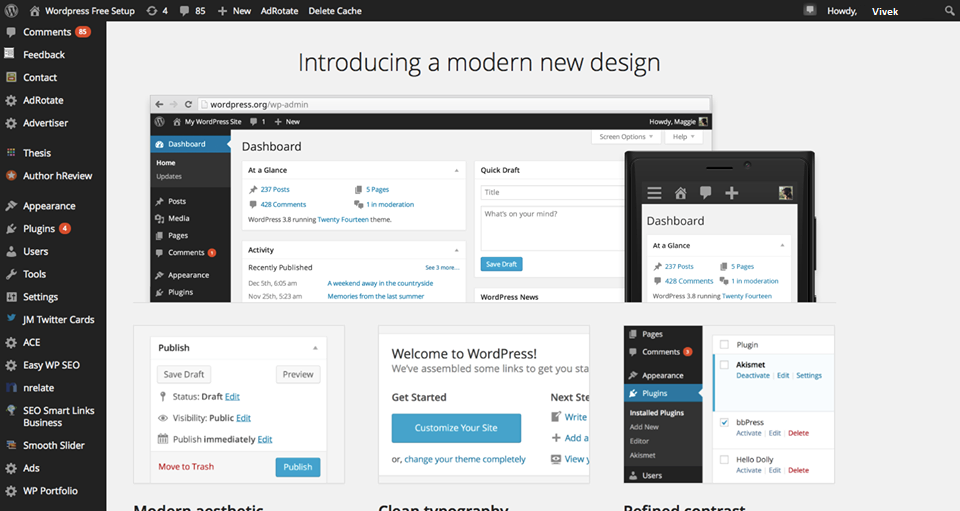Click the browser reload icon in preview
The width and height of the screenshot is (960, 511).
pyautogui.click(x=188, y=104)
